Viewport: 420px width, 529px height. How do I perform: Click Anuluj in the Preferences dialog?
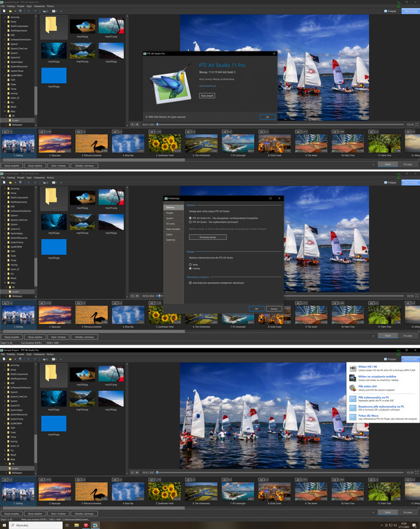pos(274,309)
